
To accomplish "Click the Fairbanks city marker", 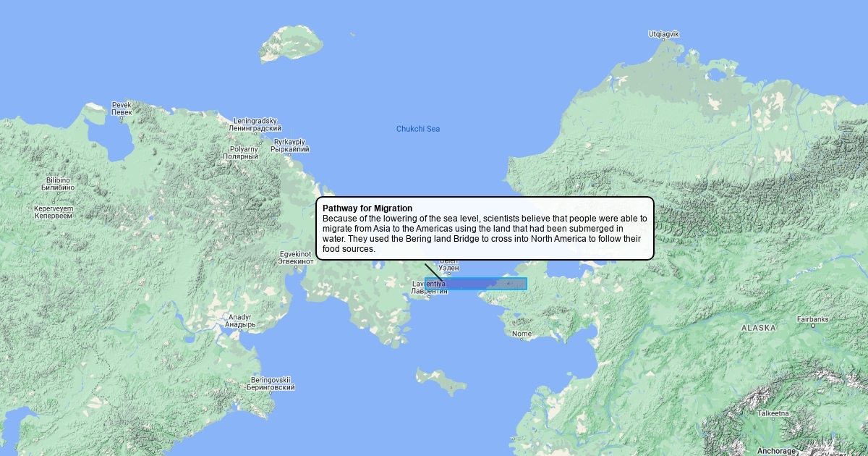I will pyautogui.click(x=812, y=326).
